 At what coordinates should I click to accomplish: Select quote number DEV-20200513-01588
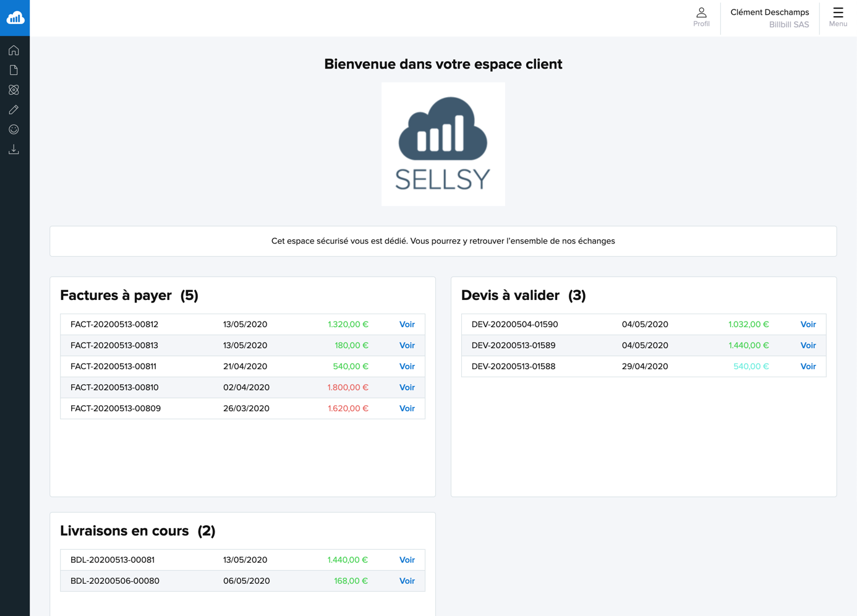click(513, 366)
